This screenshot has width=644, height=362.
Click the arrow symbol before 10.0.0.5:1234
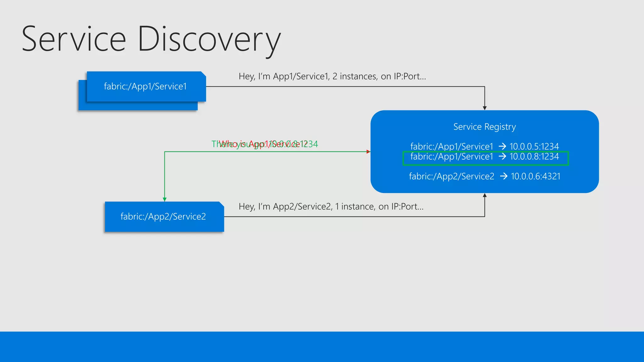pyautogui.click(x=502, y=146)
